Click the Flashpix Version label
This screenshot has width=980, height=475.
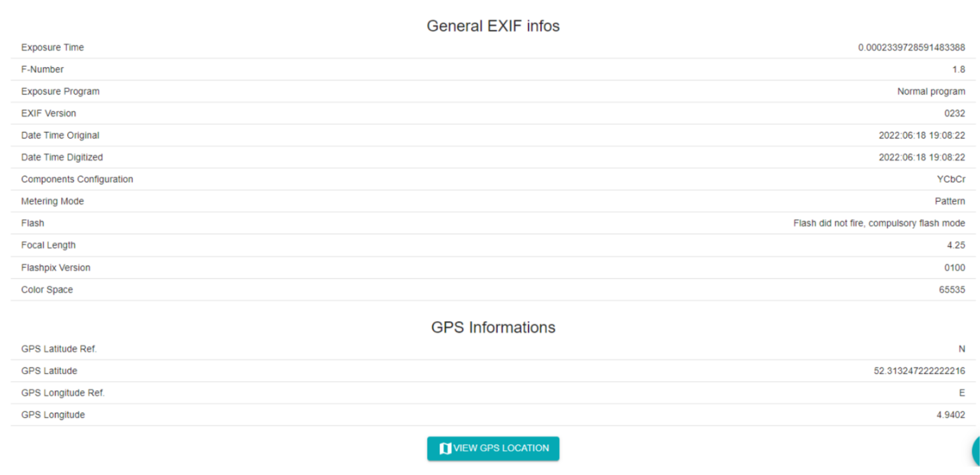click(56, 268)
